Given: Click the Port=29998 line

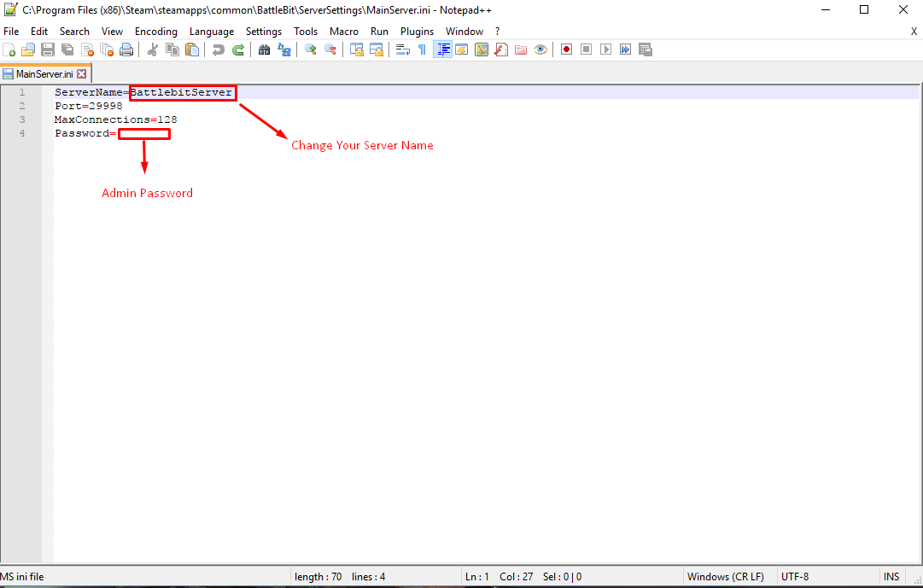Looking at the screenshot, I should point(88,106).
